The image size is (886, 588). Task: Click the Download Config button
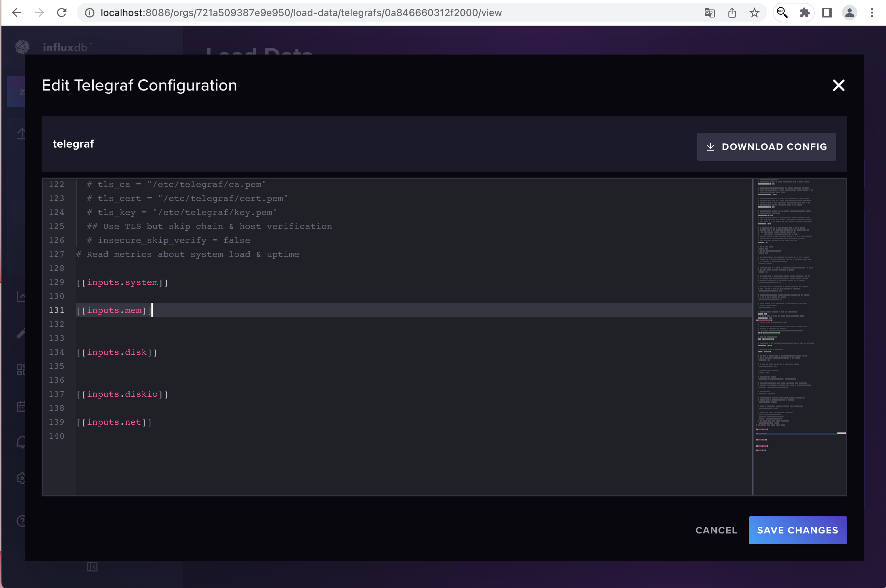pyautogui.click(x=766, y=146)
